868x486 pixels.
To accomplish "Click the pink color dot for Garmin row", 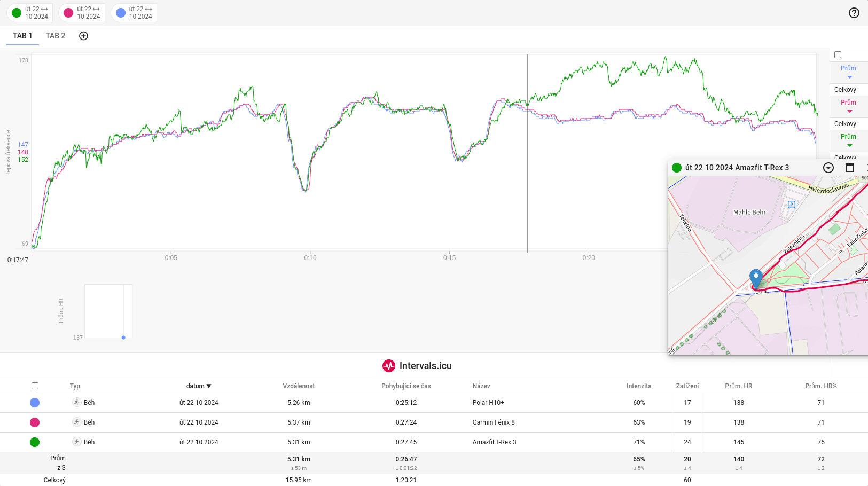I will click(x=35, y=422).
